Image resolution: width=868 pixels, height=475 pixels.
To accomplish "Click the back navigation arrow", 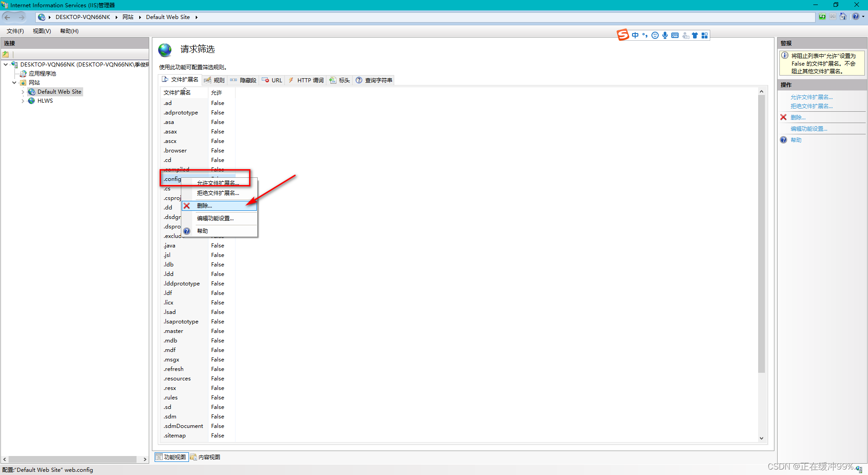I will tap(8, 17).
